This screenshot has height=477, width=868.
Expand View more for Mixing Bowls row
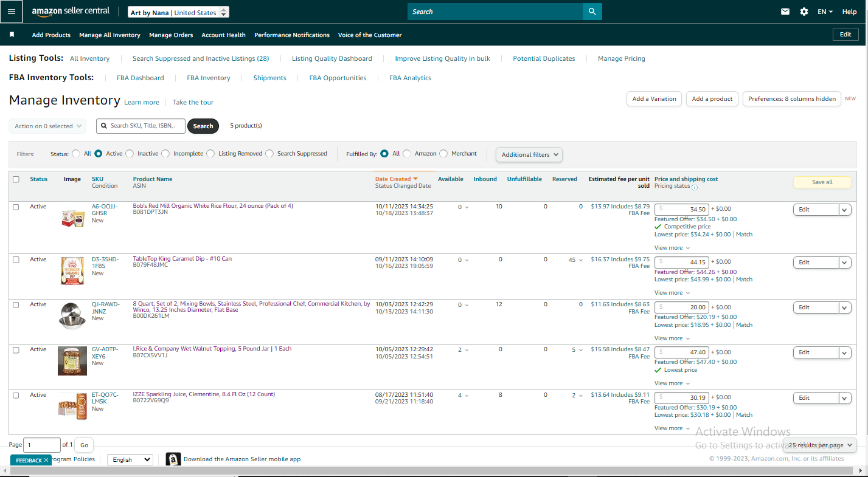[x=672, y=338]
